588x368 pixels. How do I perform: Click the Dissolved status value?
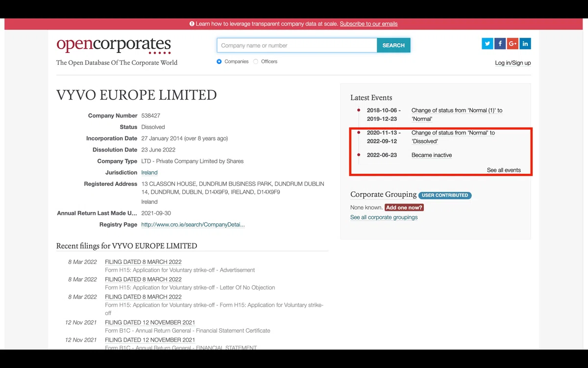coord(153,127)
